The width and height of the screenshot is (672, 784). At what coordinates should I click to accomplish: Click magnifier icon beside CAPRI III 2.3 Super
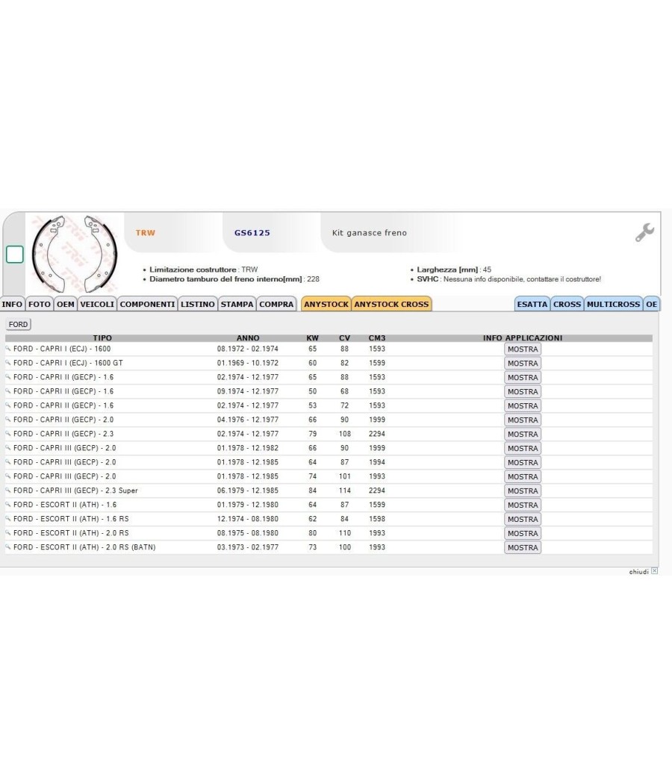point(8,490)
